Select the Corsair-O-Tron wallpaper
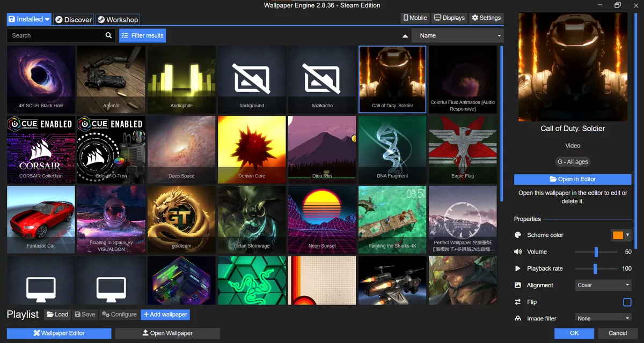Screen dimensions: 644x343 click(111, 150)
